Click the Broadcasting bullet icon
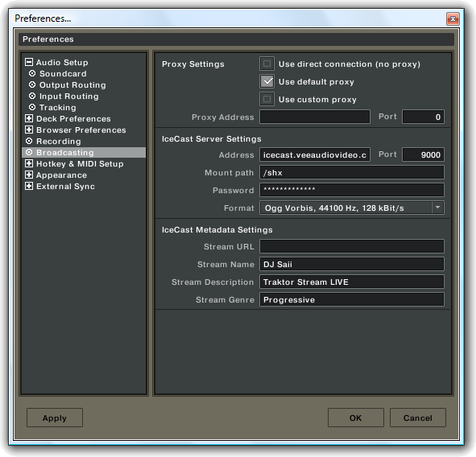 29,152
